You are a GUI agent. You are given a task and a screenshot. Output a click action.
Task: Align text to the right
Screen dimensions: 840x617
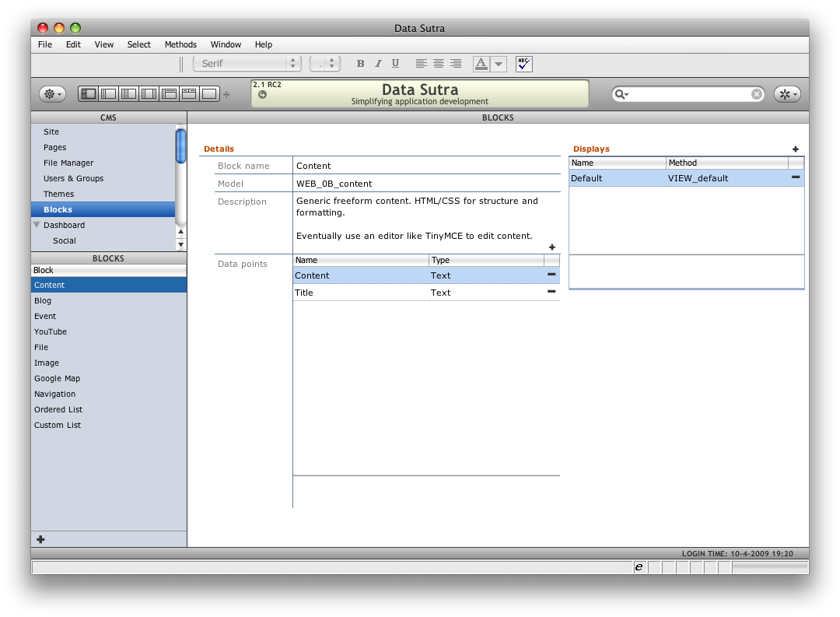[455, 64]
